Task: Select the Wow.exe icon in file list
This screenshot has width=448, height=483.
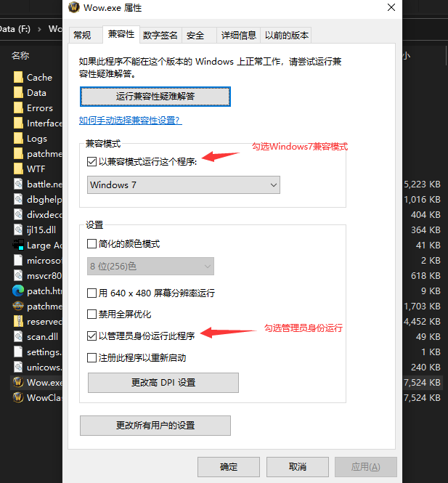Action: [x=18, y=382]
